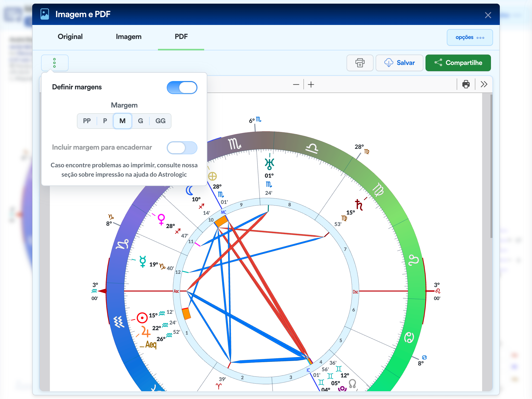Click the Sun symbol in the chart
532x399 pixels.
[142, 317]
